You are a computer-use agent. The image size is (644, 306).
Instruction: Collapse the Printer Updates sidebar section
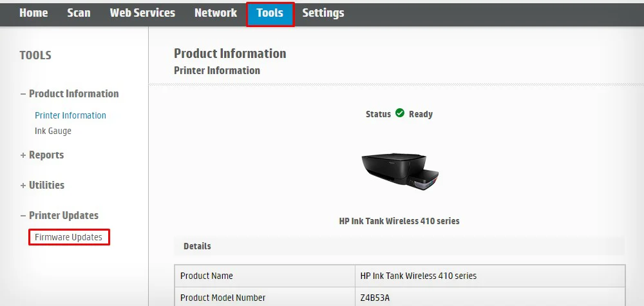coord(59,215)
